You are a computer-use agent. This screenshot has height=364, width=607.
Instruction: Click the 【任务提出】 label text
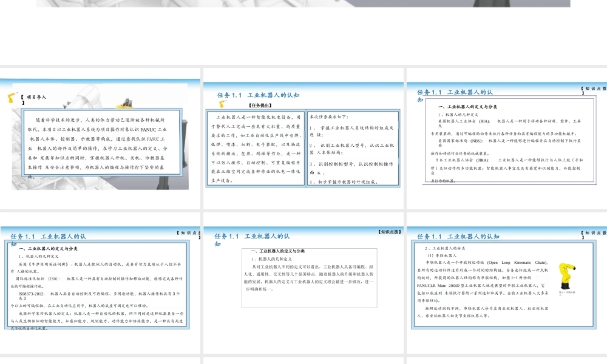(260, 105)
